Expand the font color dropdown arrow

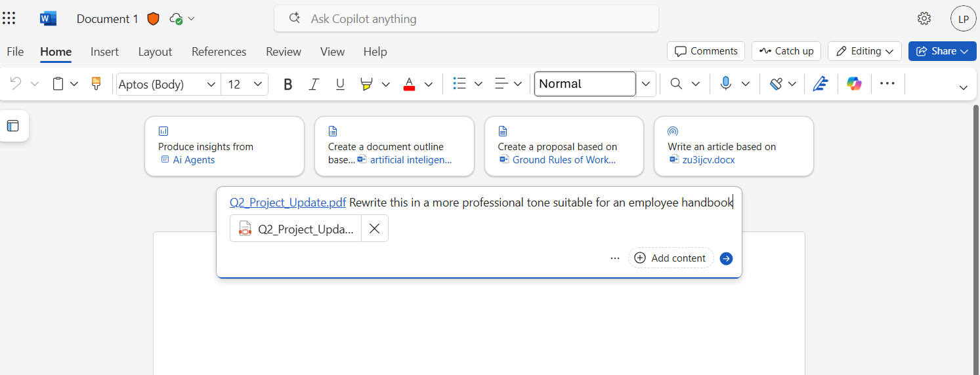tap(429, 84)
